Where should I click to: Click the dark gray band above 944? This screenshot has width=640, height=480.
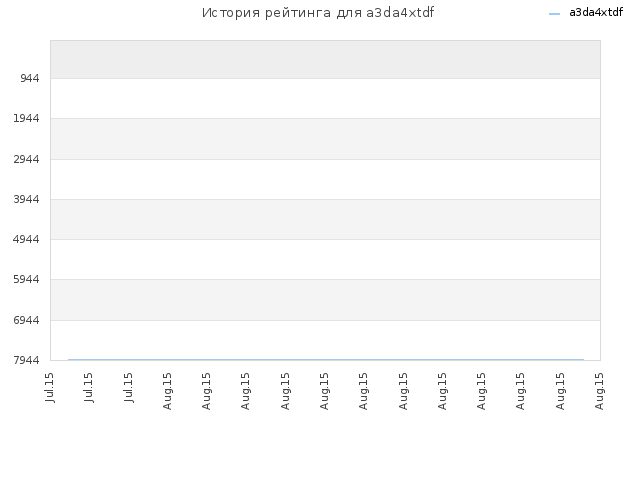tap(325, 59)
